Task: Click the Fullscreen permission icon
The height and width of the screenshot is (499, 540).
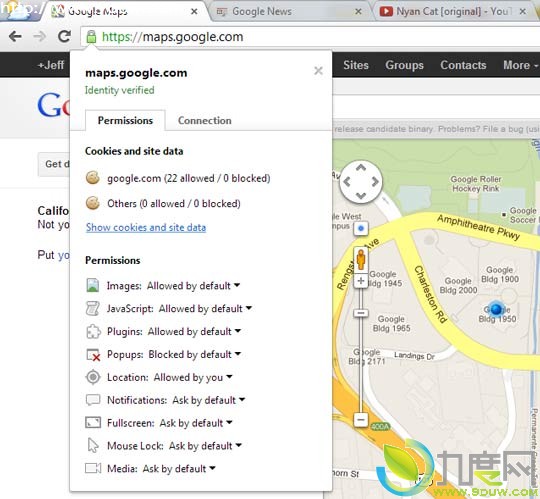Action: [93, 423]
